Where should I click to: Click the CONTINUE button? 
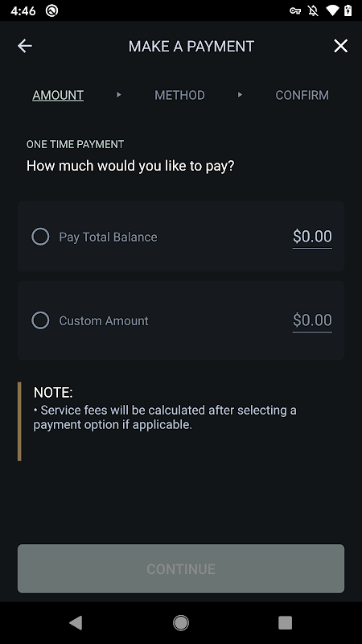coord(181,568)
